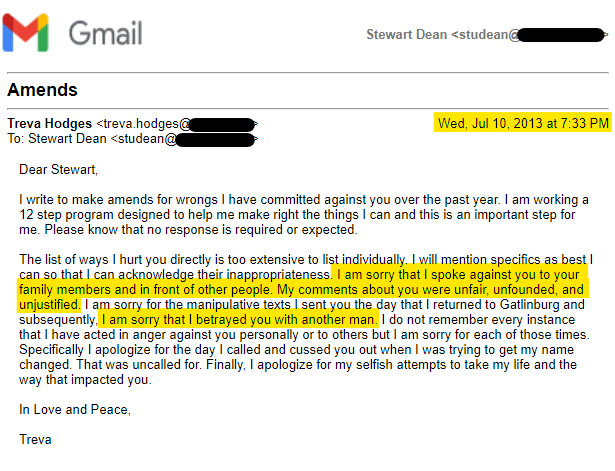
Task: Click the Gmail wordmark text
Action: [107, 35]
